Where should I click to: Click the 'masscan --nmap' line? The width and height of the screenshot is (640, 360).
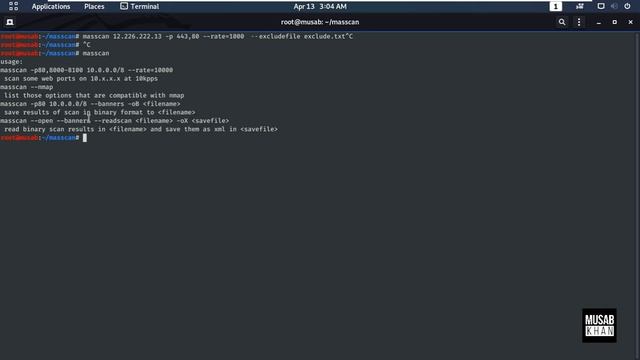[x=27, y=87]
